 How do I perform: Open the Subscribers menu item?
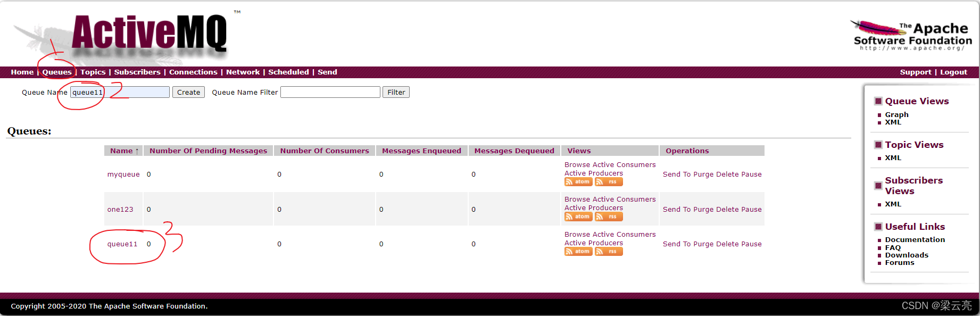(137, 72)
